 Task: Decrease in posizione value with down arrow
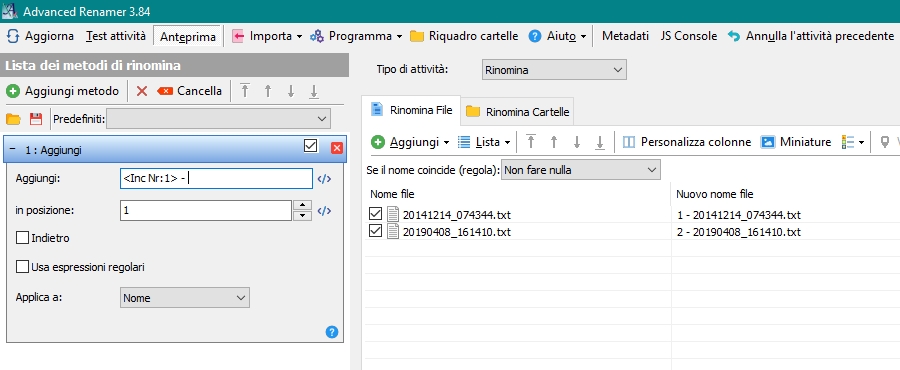coord(302,216)
